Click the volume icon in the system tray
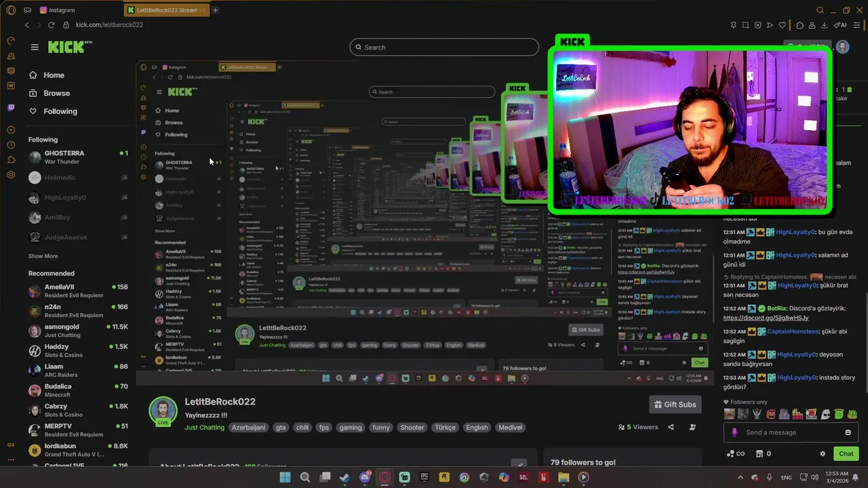 tap(814, 477)
